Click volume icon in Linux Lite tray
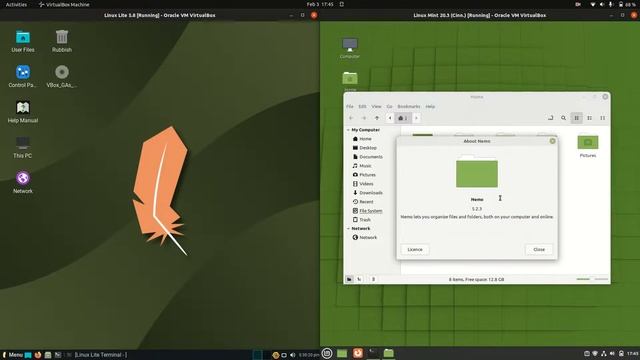The image size is (640, 360). 293,355
